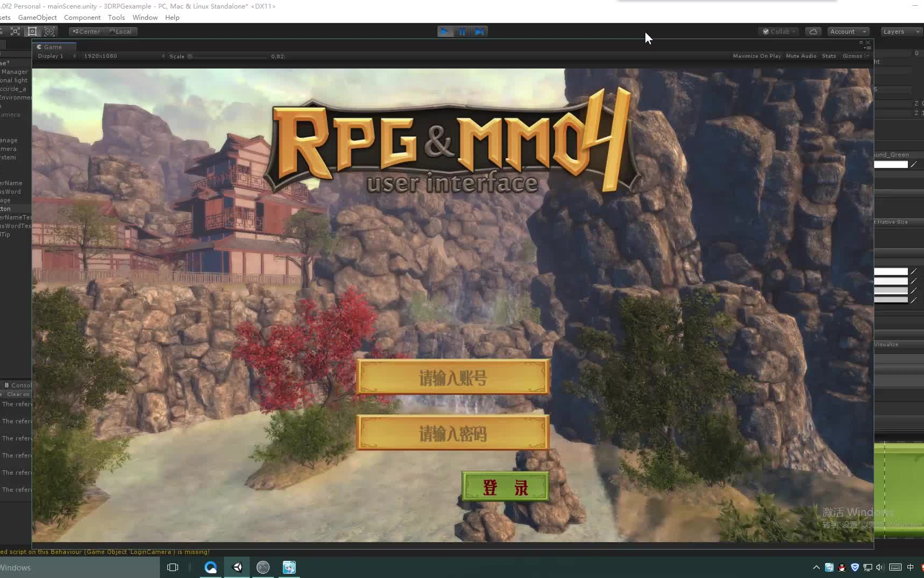Toggle Gizmos in Game view
The image size is (924, 578).
pyautogui.click(x=852, y=56)
